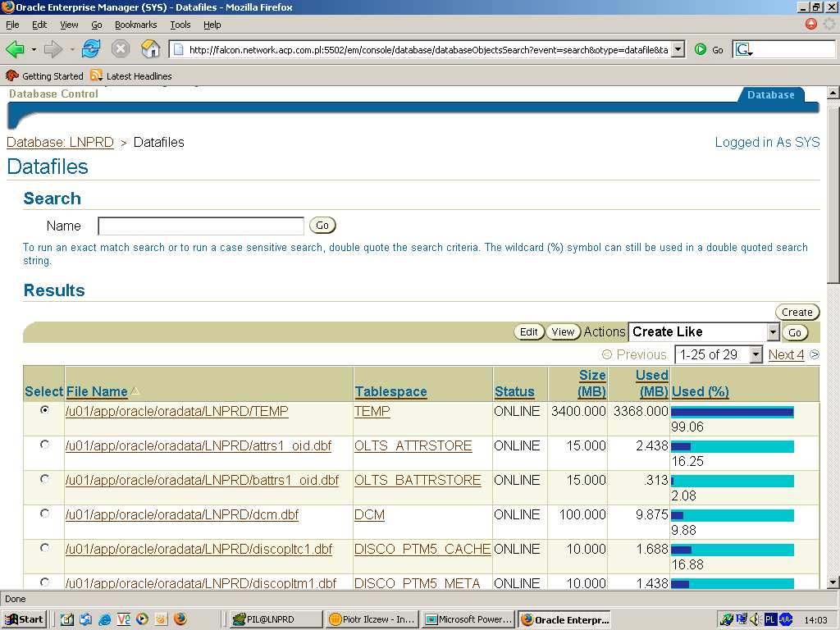Image resolution: width=840 pixels, height=630 pixels.
Task: Select the discopltm1.dbf radio button
Action: (x=45, y=582)
